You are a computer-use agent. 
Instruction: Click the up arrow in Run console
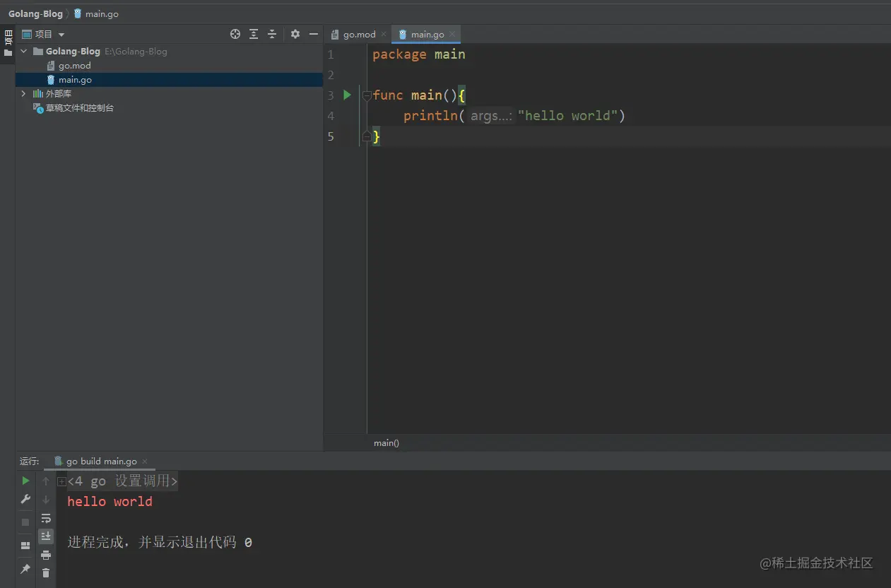click(46, 481)
